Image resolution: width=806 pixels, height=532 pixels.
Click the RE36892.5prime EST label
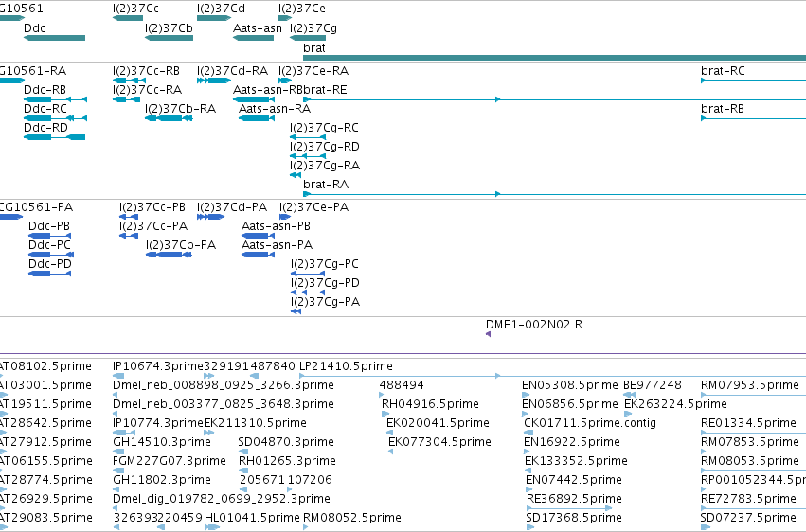[574, 499]
